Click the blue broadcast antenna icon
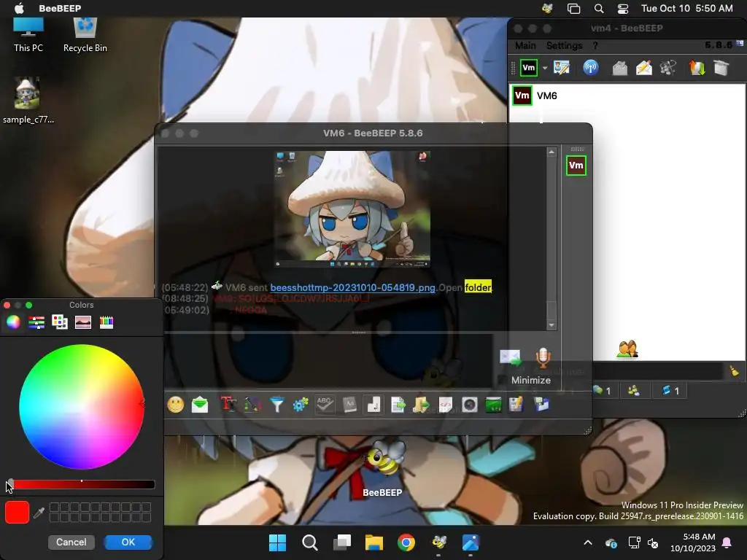747x560 pixels. coord(591,68)
